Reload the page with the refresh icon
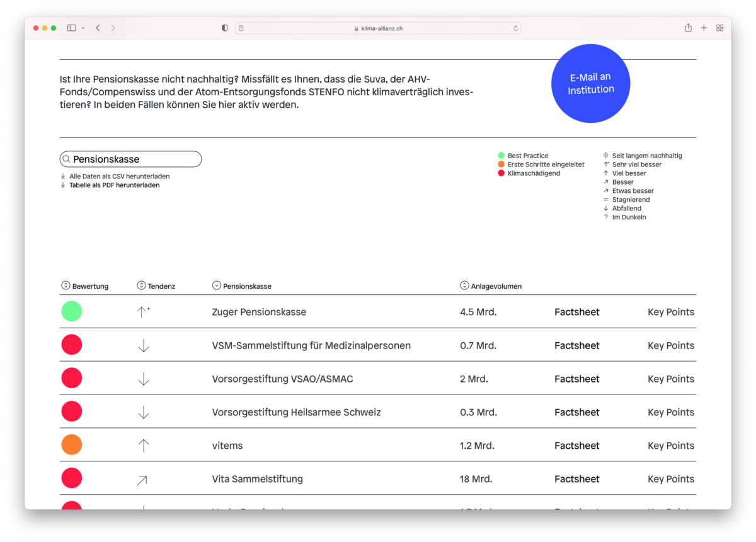 point(515,28)
